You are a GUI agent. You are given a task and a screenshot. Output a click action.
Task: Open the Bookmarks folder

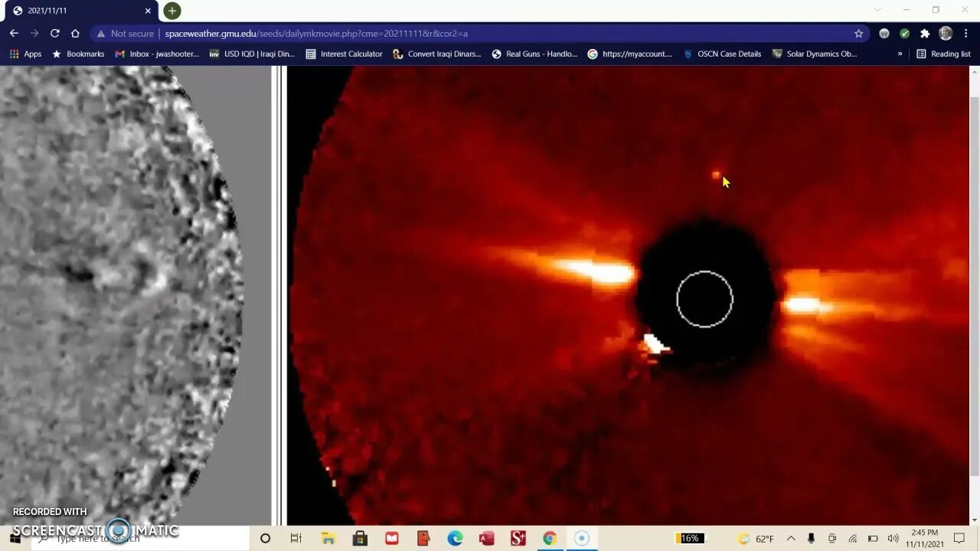click(77, 54)
